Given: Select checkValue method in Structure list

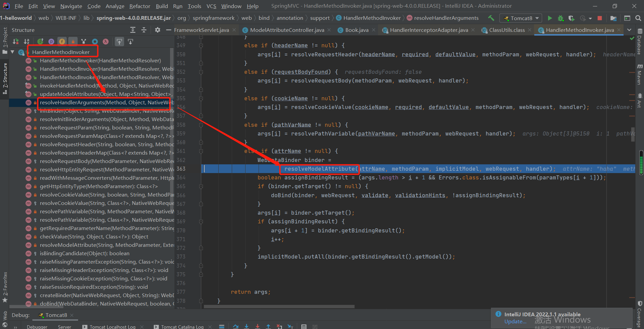Looking at the screenshot, I should [x=94, y=236].
